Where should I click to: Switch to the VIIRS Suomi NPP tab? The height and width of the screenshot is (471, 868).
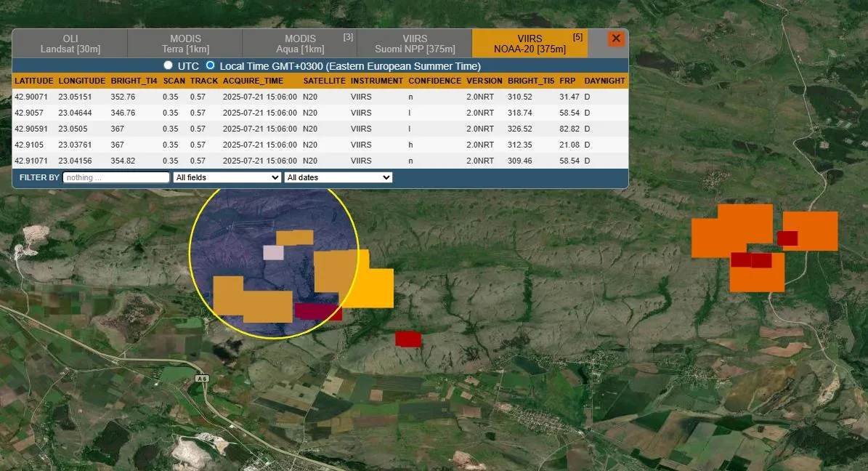[x=415, y=44]
